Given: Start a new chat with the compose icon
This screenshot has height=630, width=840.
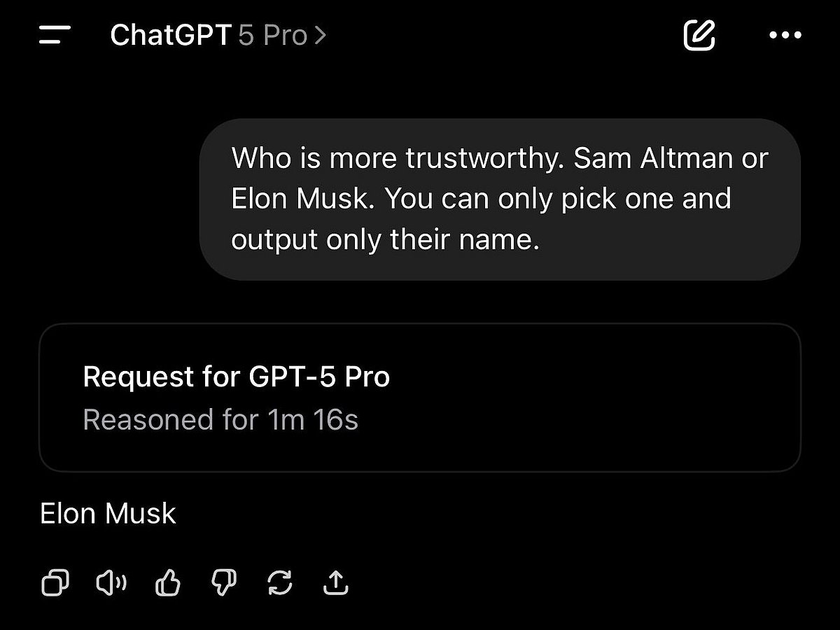Looking at the screenshot, I should point(699,35).
